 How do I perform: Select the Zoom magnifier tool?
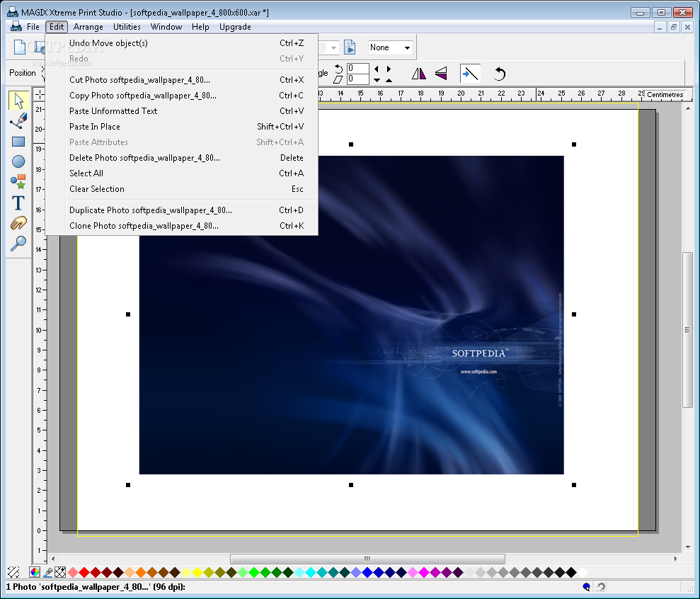[x=18, y=243]
